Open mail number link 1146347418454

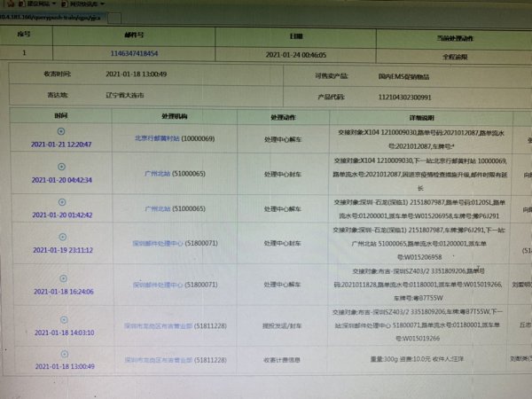tap(134, 53)
